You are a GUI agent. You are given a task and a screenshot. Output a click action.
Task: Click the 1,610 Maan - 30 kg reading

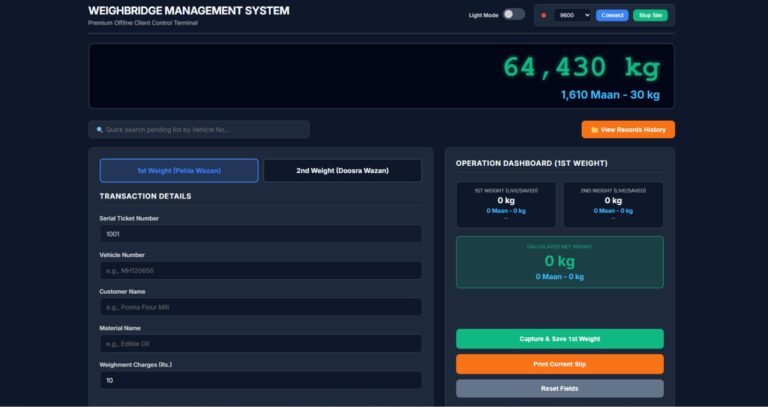(x=610, y=95)
